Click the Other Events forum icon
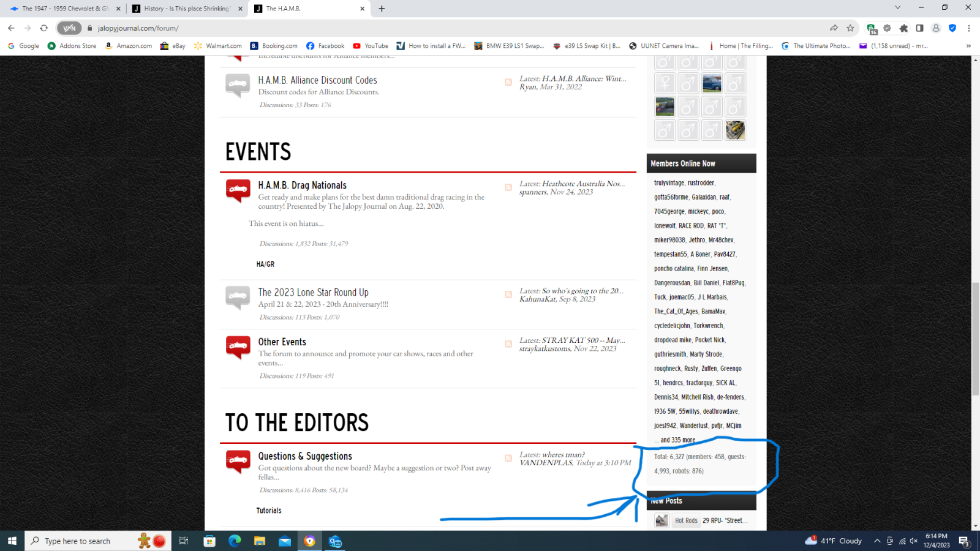This screenshot has height=551, width=980. coord(238,348)
